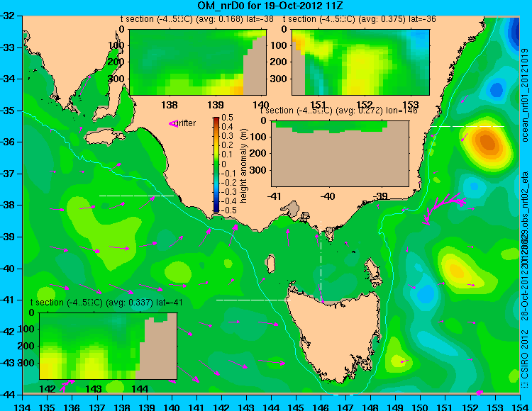
Task: Click the height anomaly color bar
Action: coord(216,164)
